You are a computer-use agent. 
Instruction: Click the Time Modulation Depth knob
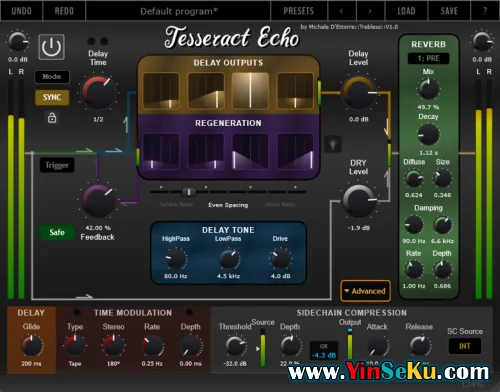[191, 346]
